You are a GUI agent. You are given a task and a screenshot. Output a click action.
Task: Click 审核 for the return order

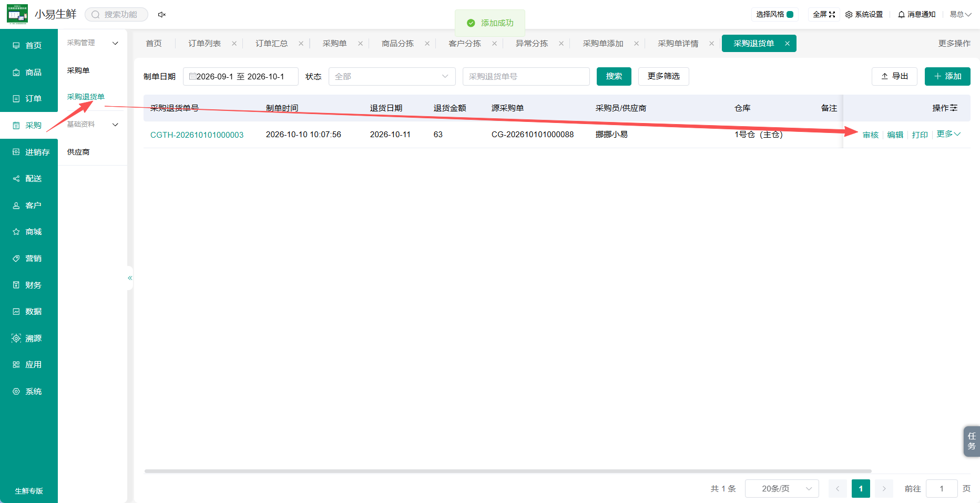point(871,135)
